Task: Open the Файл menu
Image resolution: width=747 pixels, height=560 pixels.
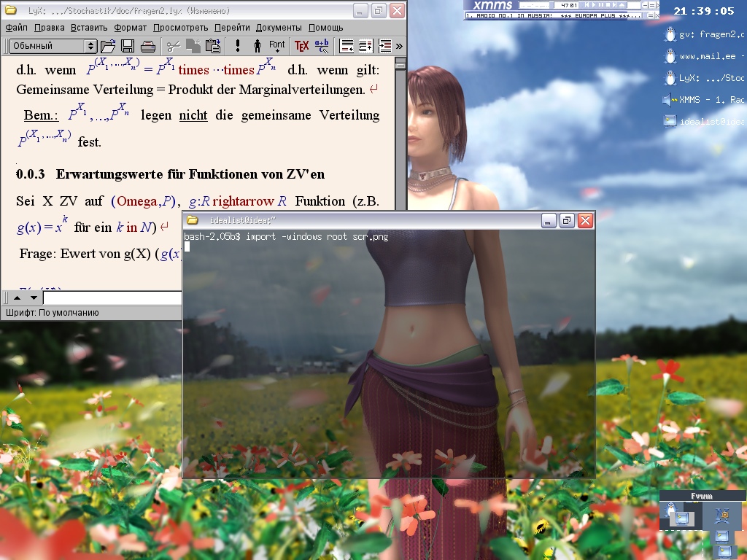Action: tap(16, 28)
